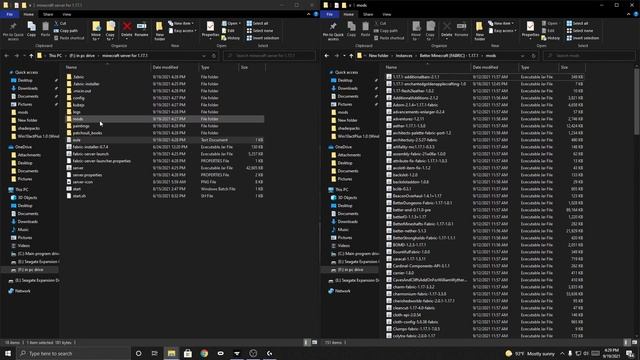Open New item dropdown in left window

pos(181,23)
